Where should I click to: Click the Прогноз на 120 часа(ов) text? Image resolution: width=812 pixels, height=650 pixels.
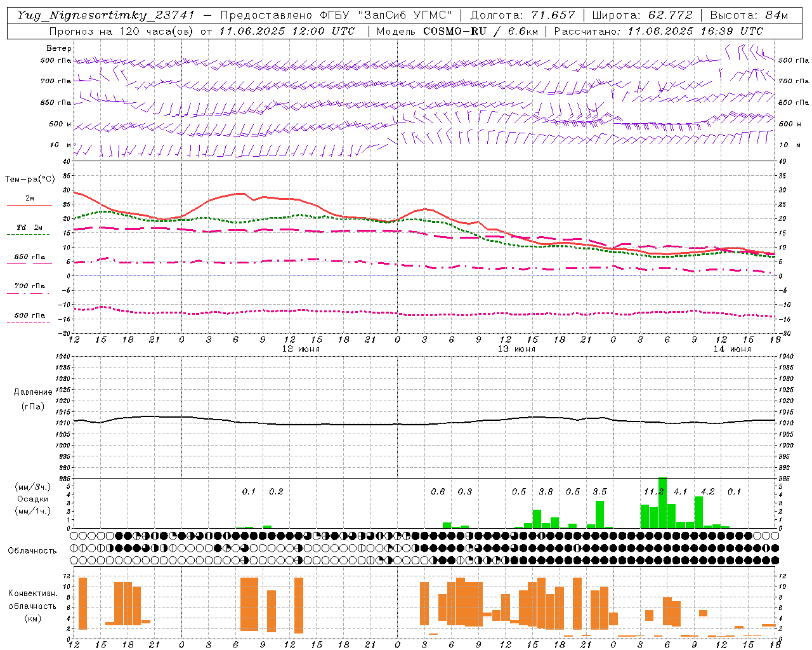(x=122, y=31)
